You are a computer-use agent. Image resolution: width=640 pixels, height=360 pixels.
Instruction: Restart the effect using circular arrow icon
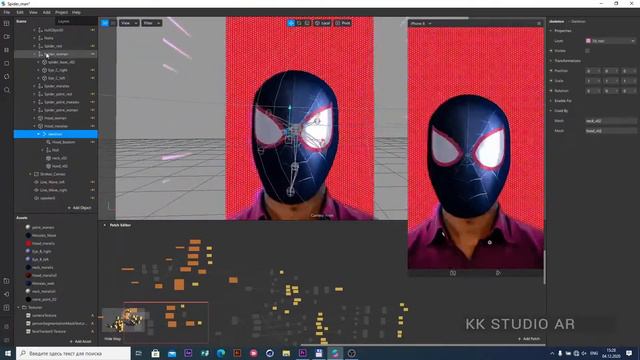pyautogui.click(x=7, y=76)
